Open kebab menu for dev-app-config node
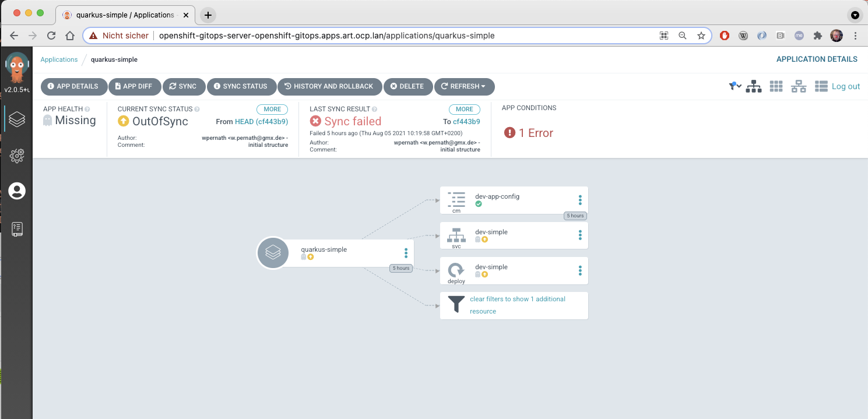The height and width of the screenshot is (419, 868). 580,200
